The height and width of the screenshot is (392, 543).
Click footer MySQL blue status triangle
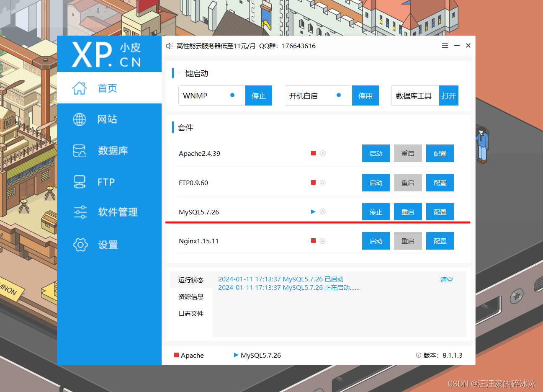tap(236, 355)
